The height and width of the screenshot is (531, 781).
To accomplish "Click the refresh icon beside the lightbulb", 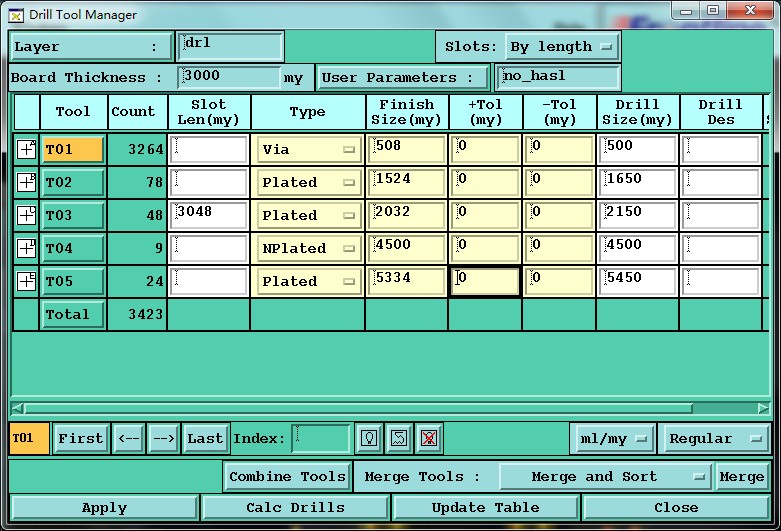I will coord(399,438).
